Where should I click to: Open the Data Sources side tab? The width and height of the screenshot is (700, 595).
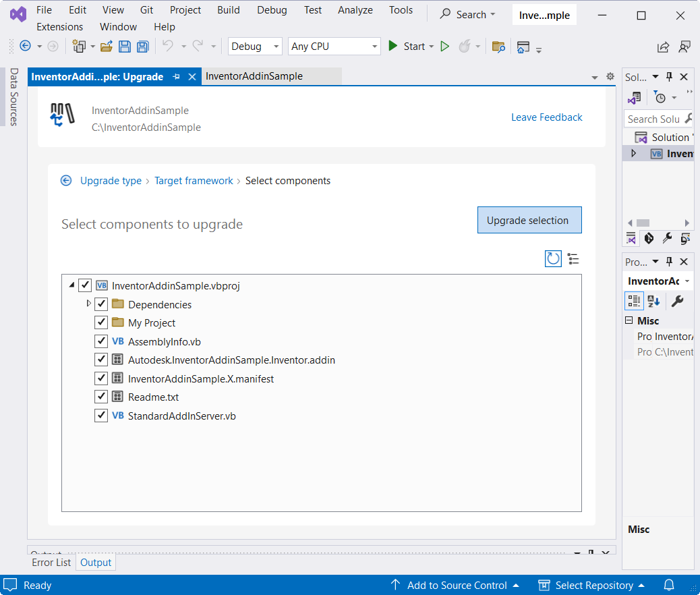pos(14,96)
